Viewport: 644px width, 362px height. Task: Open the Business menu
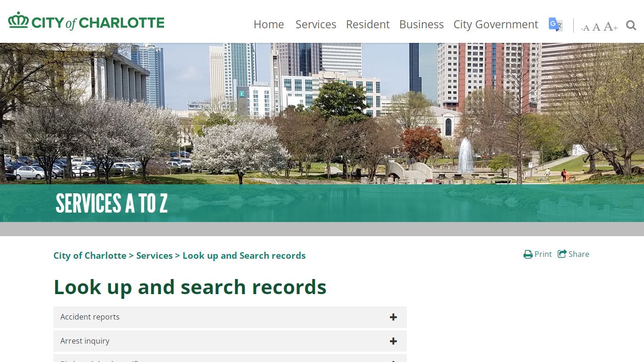421,25
